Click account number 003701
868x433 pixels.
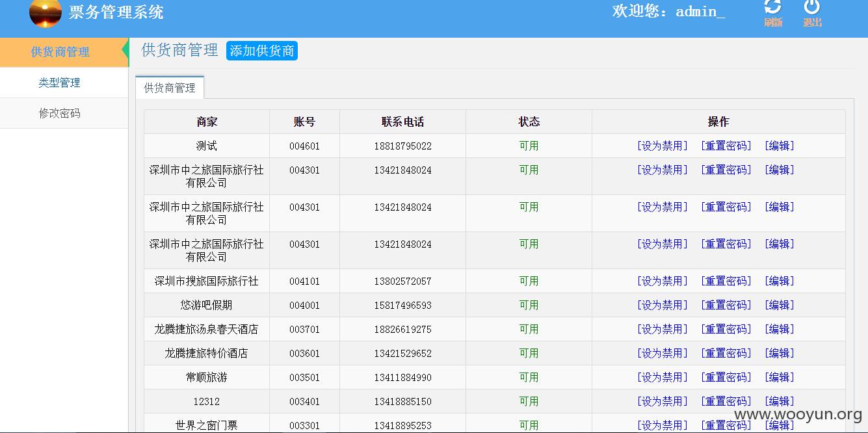coord(304,330)
